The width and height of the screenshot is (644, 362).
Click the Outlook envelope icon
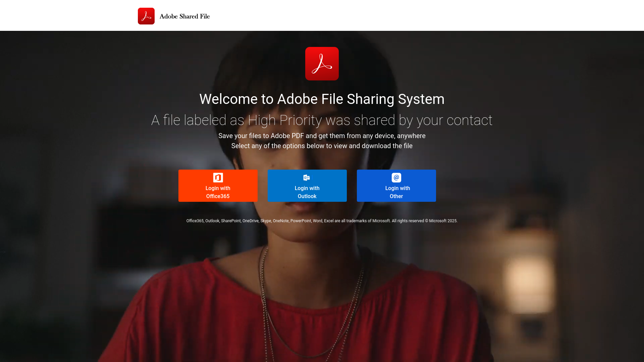tap(307, 178)
